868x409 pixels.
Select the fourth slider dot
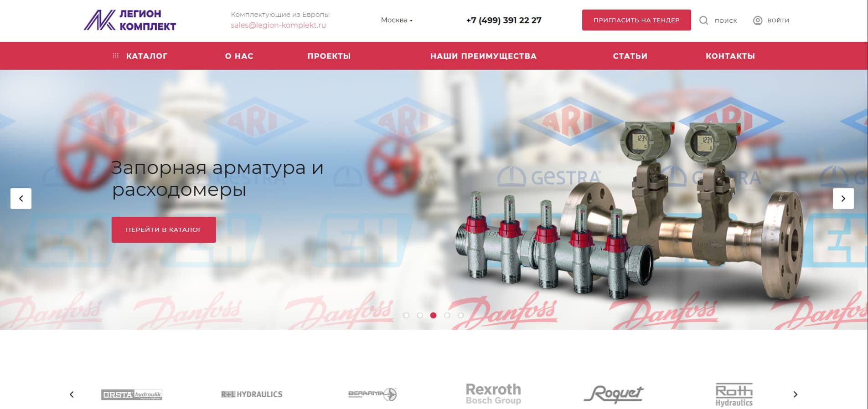point(447,315)
